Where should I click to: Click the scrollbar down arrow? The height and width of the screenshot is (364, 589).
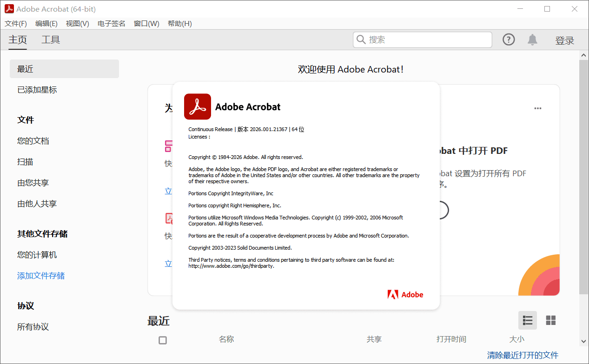click(583, 341)
